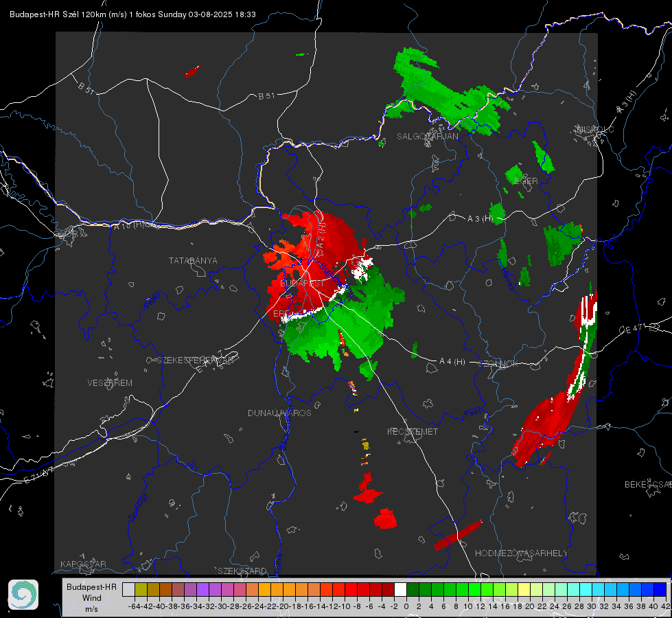
Task: Click the m/s unit label in legend
Action: [x=91, y=609]
